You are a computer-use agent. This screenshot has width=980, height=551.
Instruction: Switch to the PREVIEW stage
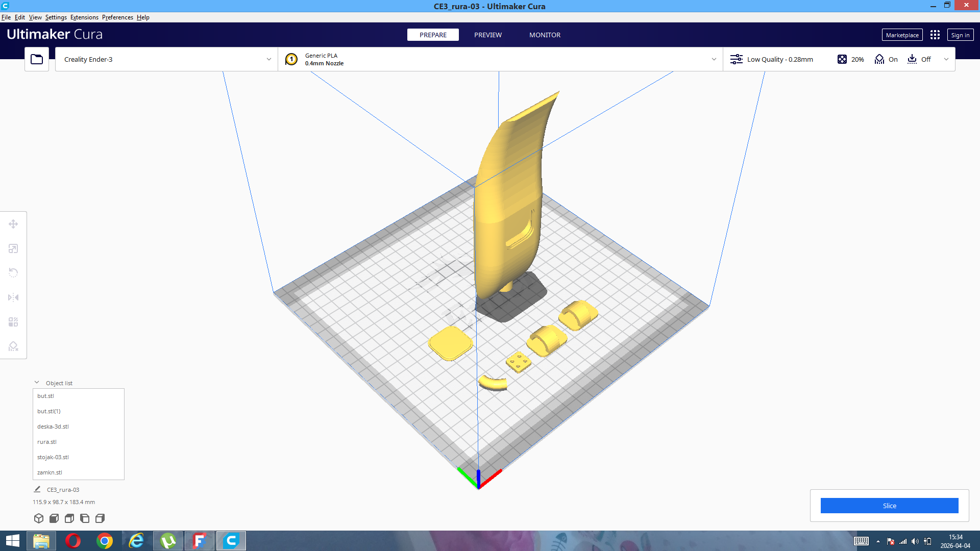(488, 35)
